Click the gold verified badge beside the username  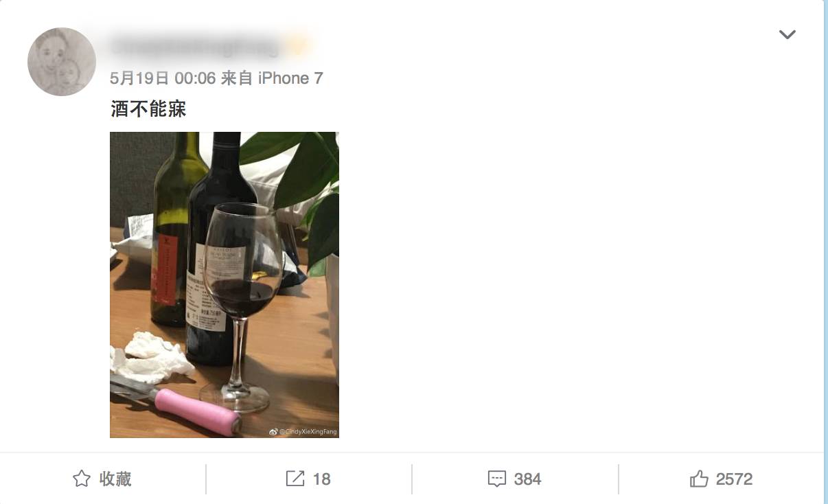tap(298, 46)
